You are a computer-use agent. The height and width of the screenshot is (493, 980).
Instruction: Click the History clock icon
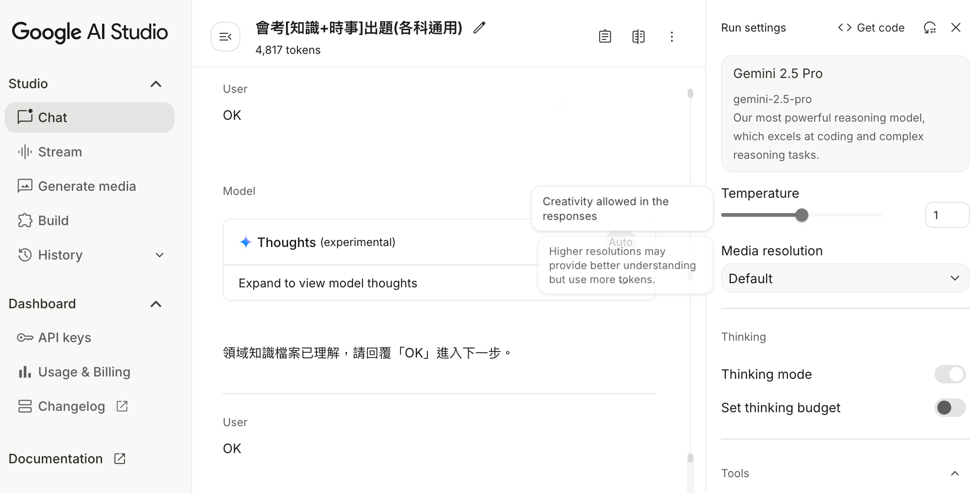(x=25, y=255)
